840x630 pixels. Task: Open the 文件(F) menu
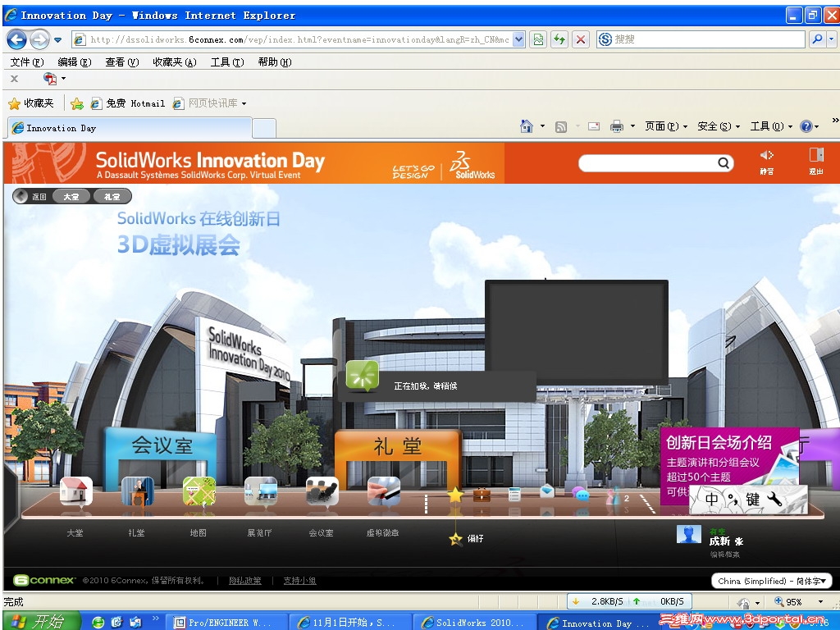point(27,62)
